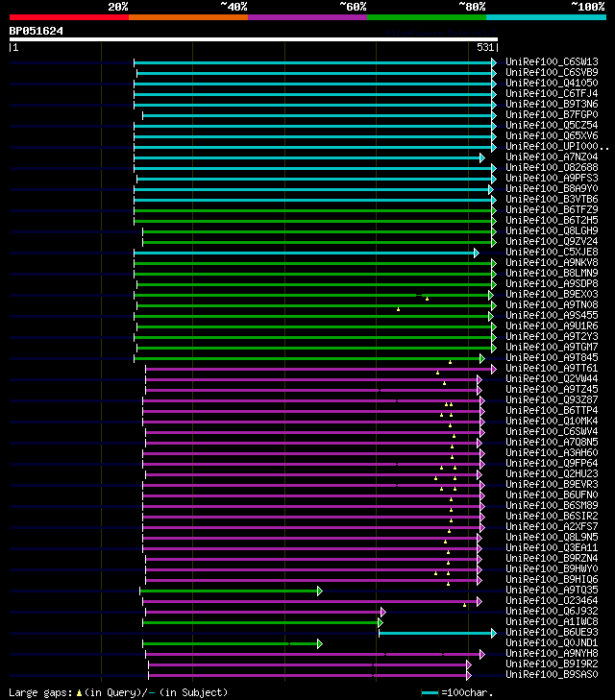Select the UniRef100_A3AH60 label
This screenshot has height=700, width=615.
552,452
